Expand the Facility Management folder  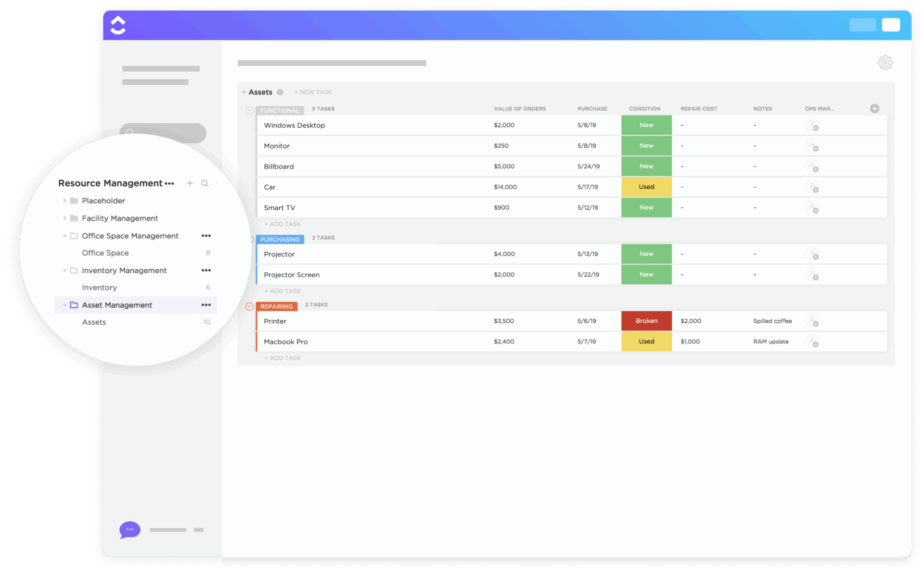tap(65, 218)
